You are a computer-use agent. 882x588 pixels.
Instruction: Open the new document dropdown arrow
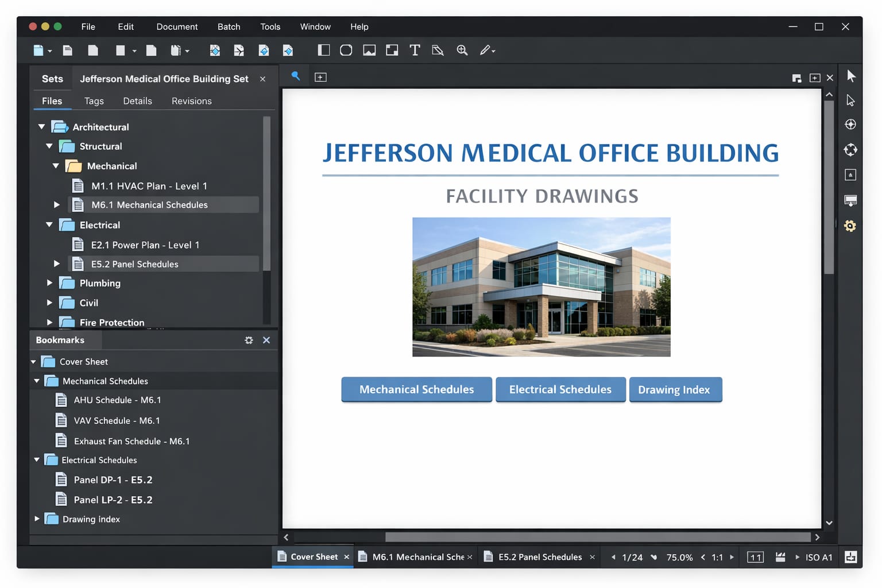point(49,51)
